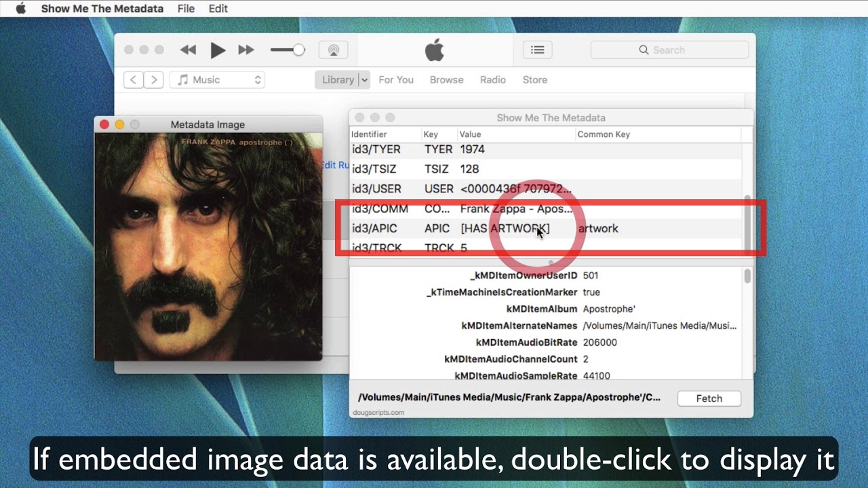Screen dimensions: 868x488
Task: Click the Value column header
Action: coord(515,134)
